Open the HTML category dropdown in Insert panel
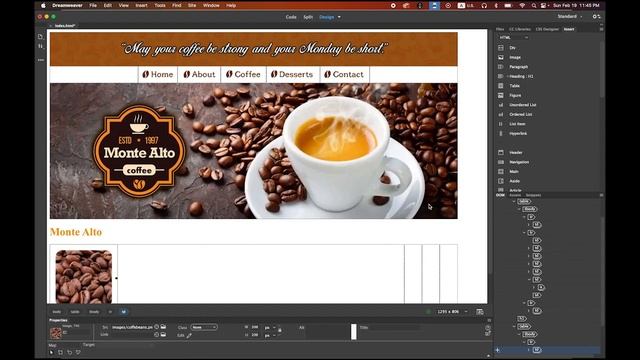640x360 pixels. (513, 38)
